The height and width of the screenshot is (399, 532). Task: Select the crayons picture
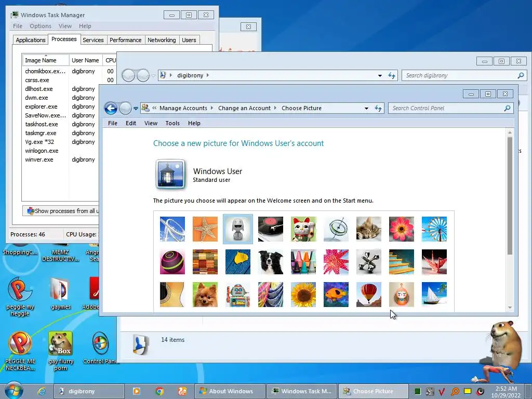(x=303, y=262)
